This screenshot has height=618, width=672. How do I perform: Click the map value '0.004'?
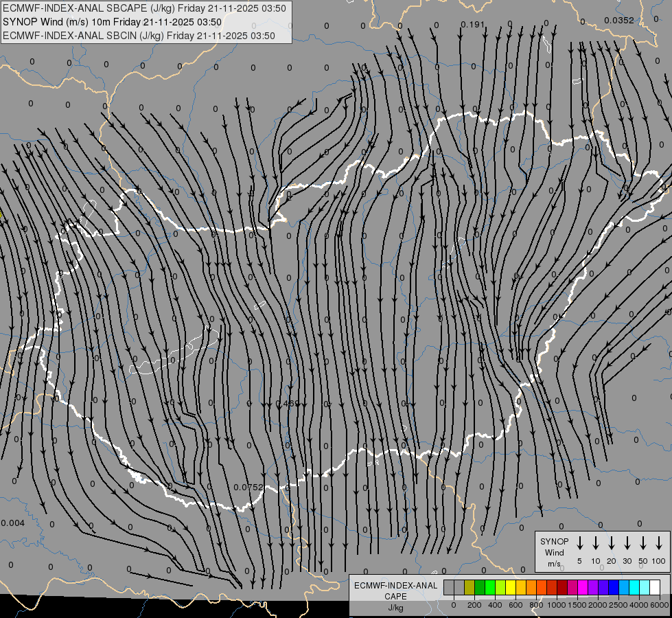coord(13,523)
